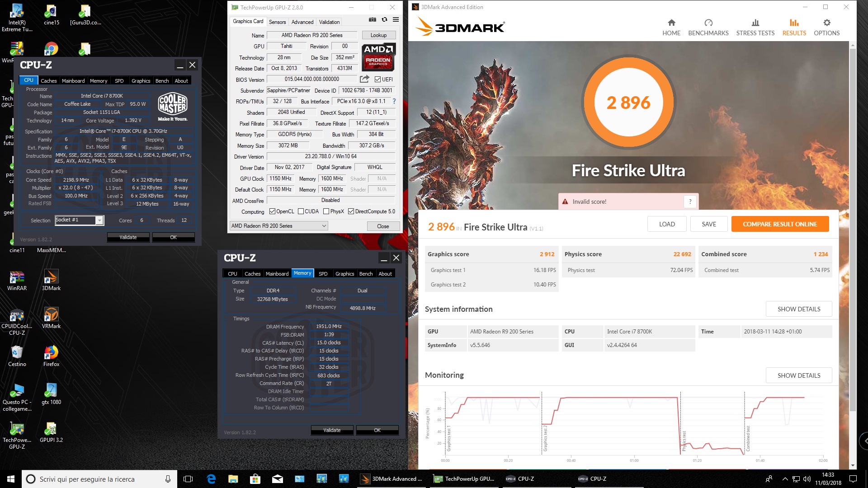Click the AMD Radeon logo in GPU-Z

pyautogui.click(x=378, y=57)
